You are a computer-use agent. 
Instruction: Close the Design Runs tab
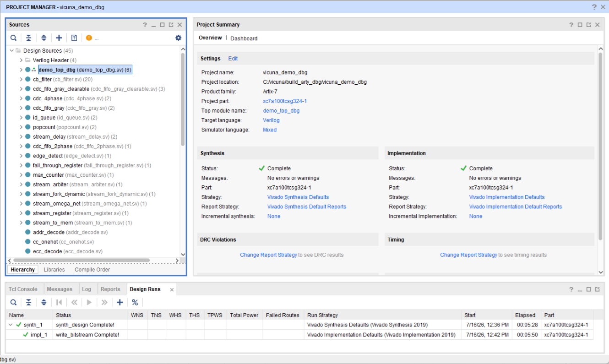[x=172, y=289]
